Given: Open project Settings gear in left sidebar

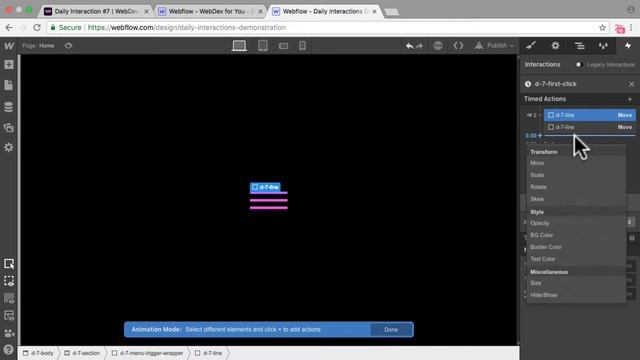Looking at the screenshot, I should pyautogui.click(x=9, y=147).
